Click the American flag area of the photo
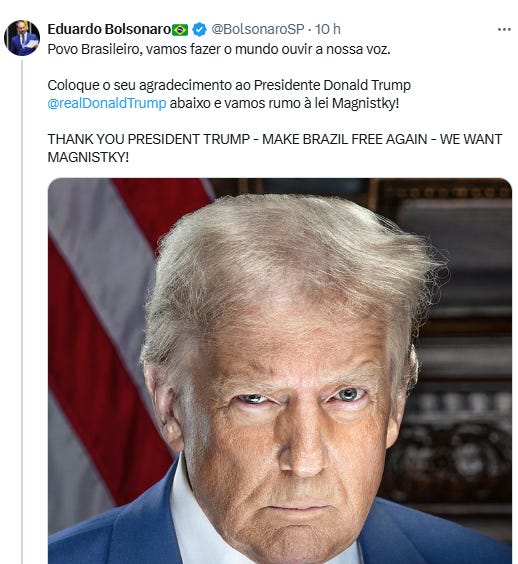518x564 pixels. click(104, 324)
